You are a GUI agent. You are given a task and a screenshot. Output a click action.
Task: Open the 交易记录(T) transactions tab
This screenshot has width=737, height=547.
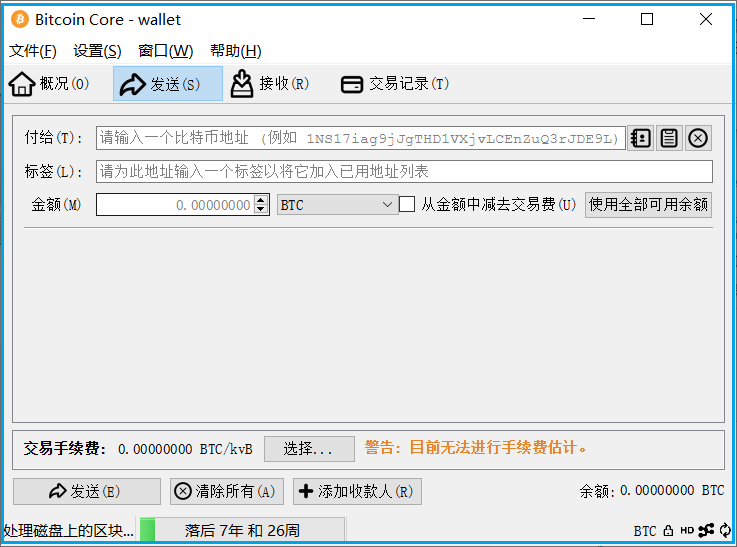click(x=395, y=84)
